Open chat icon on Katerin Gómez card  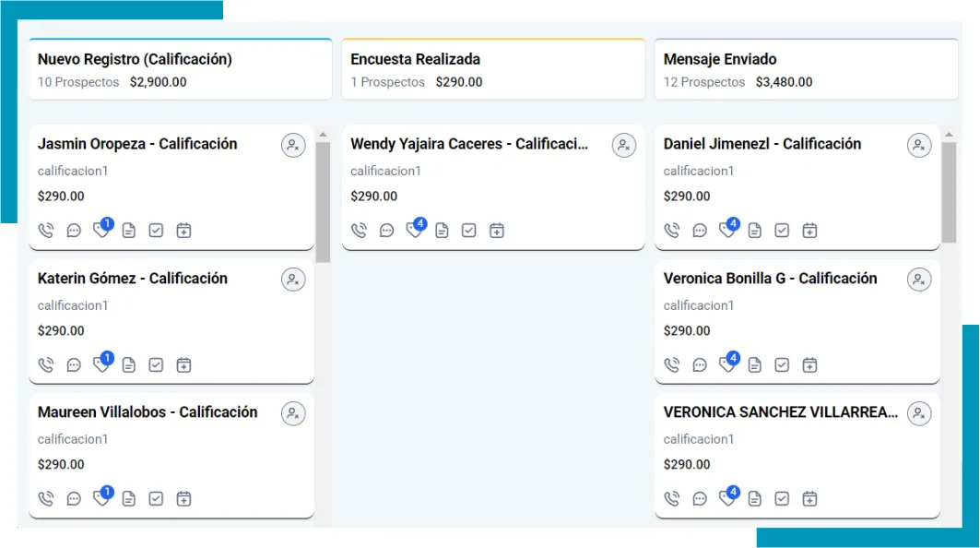tap(74, 365)
